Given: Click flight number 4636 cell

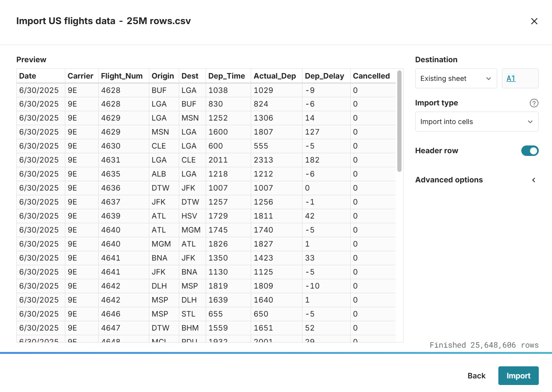Looking at the screenshot, I should coord(124,188).
